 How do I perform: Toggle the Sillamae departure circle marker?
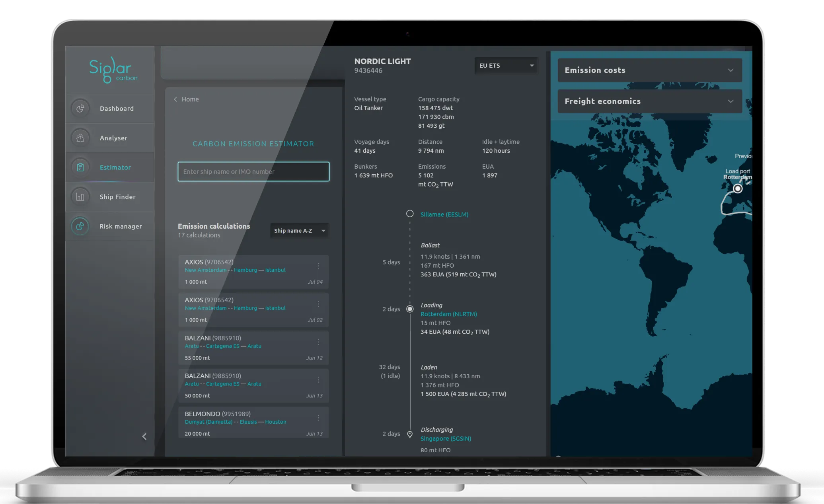click(x=410, y=213)
